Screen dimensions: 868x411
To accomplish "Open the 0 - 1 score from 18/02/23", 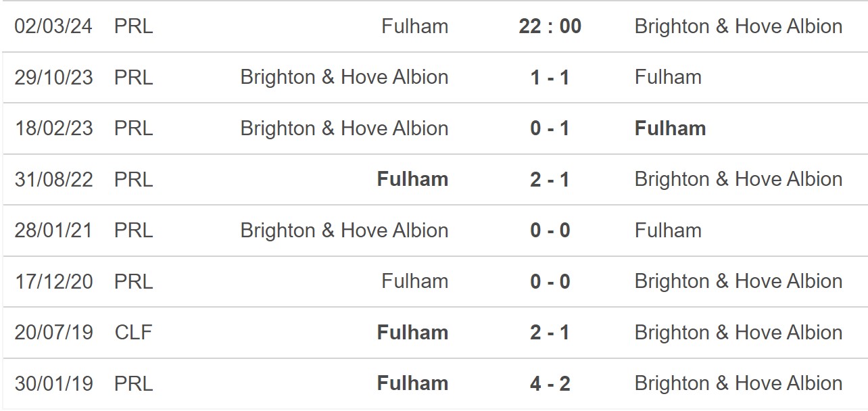I will (550, 128).
